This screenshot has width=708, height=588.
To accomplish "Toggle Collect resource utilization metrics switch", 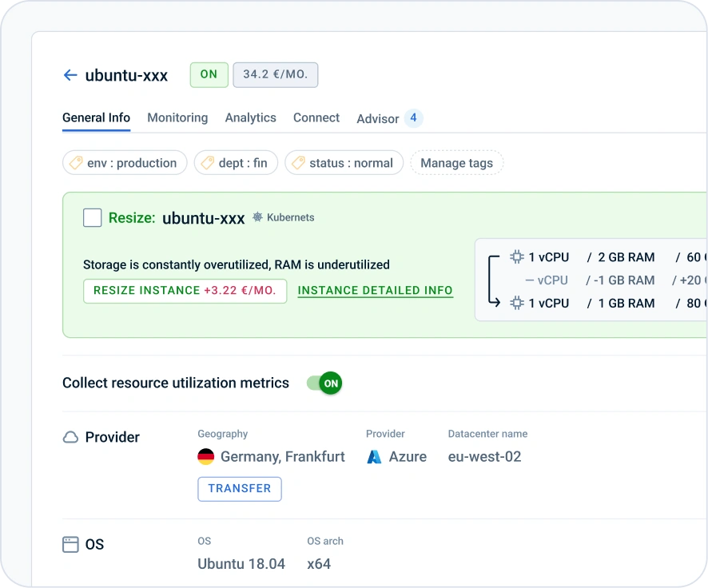I will click(324, 383).
